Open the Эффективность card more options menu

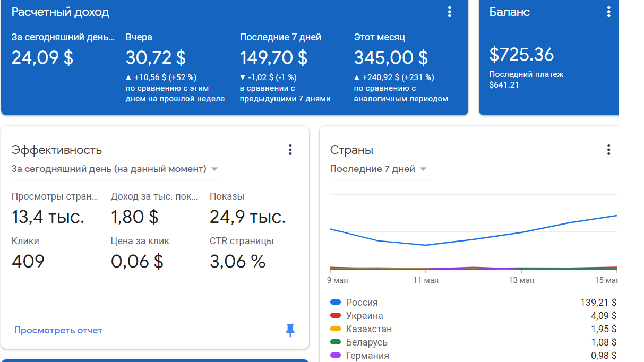(x=290, y=150)
